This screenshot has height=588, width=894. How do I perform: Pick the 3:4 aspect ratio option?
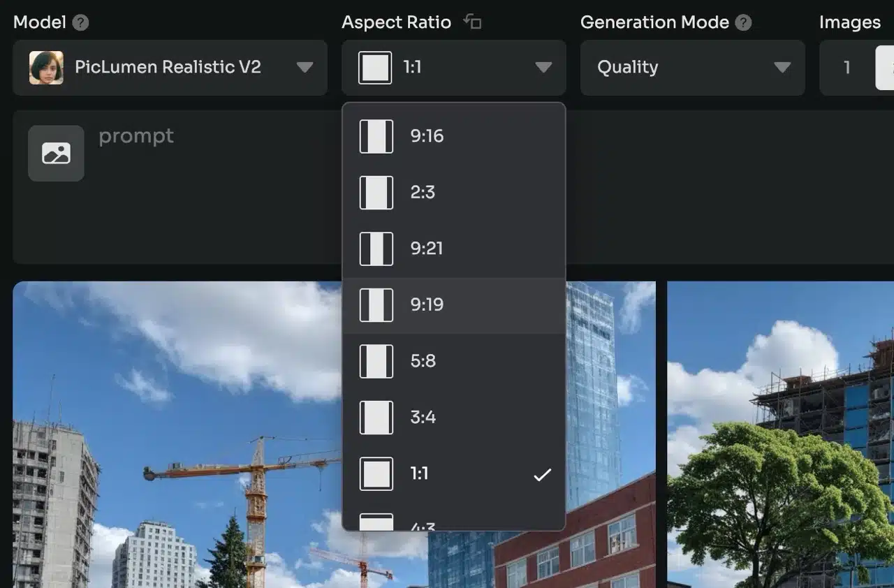point(454,418)
